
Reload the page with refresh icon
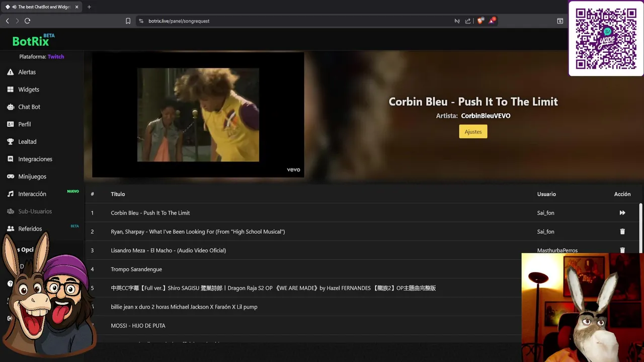pyautogui.click(x=28, y=21)
